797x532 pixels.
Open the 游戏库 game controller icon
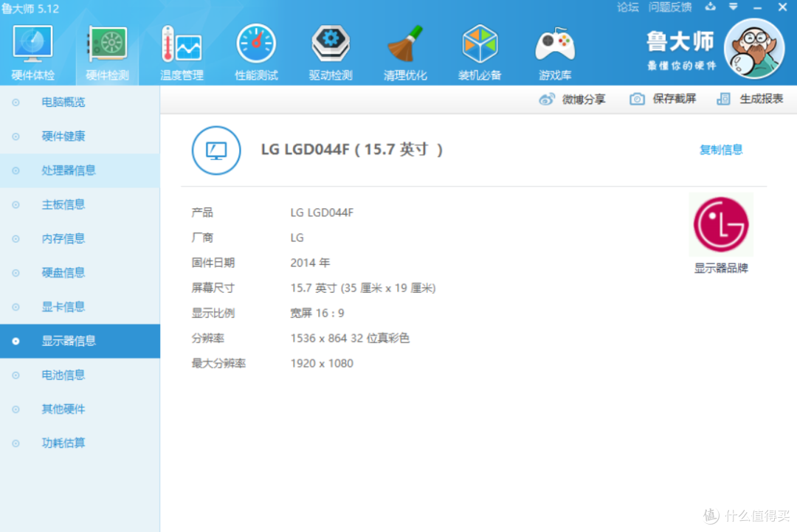click(x=554, y=44)
